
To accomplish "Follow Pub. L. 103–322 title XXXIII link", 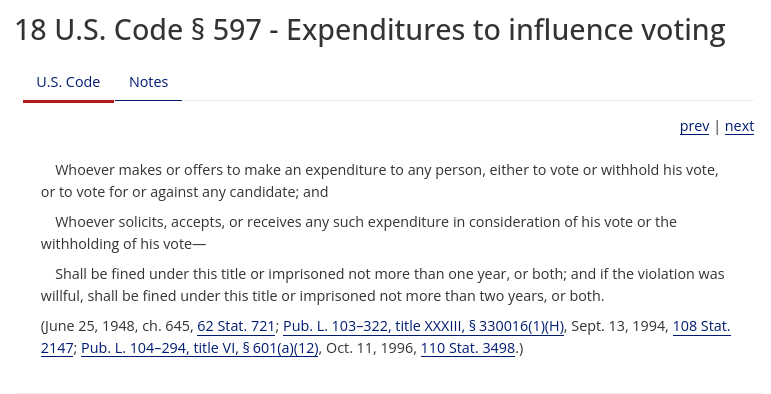I will (x=423, y=326).
